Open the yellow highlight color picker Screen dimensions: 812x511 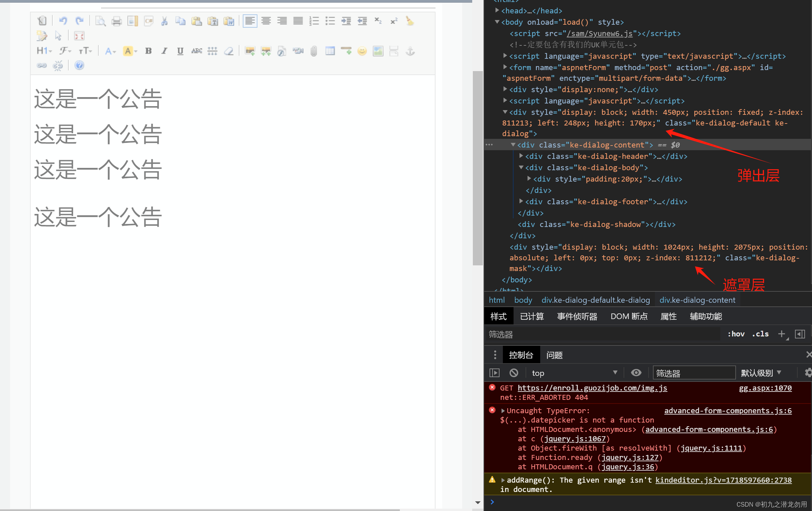click(130, 51)
